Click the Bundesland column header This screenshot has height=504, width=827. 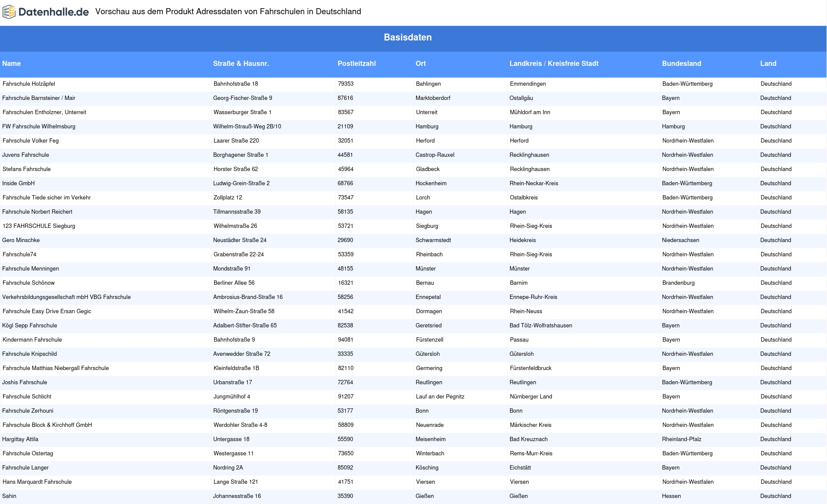pos(681,63)
